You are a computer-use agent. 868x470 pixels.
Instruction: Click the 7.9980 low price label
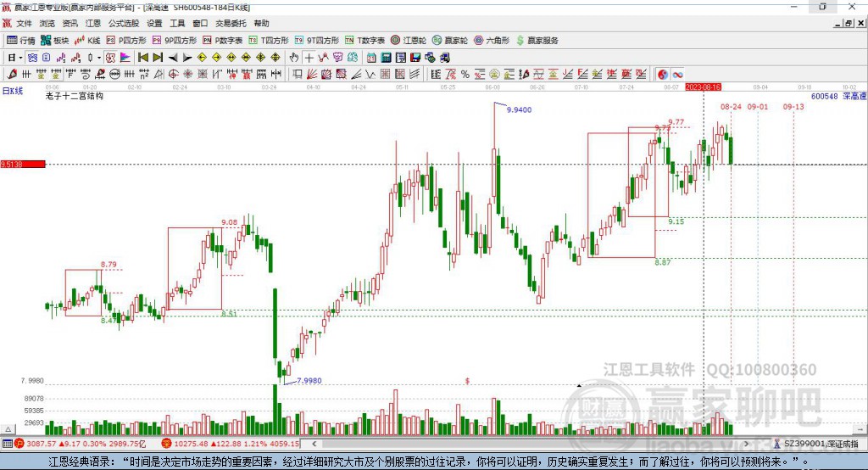309,381
